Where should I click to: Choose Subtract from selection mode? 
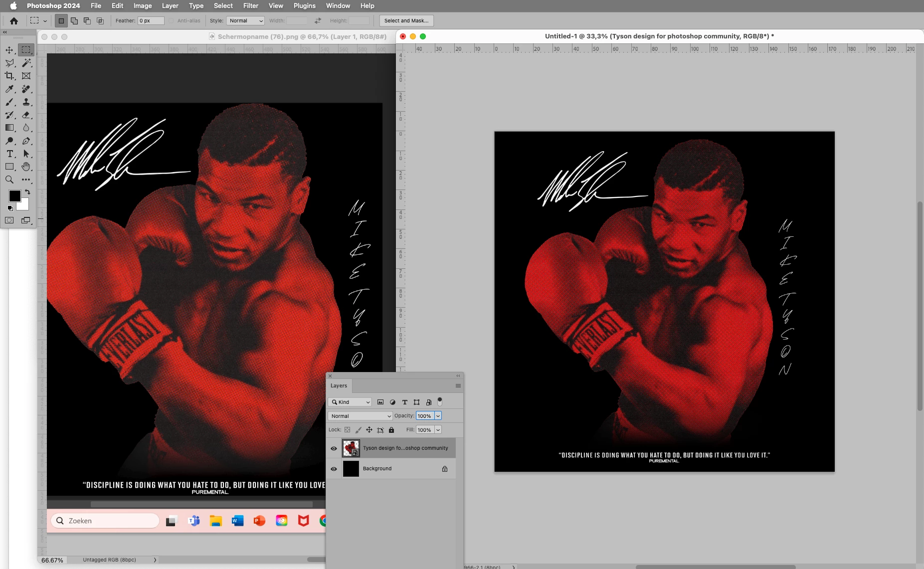(87, 20)
